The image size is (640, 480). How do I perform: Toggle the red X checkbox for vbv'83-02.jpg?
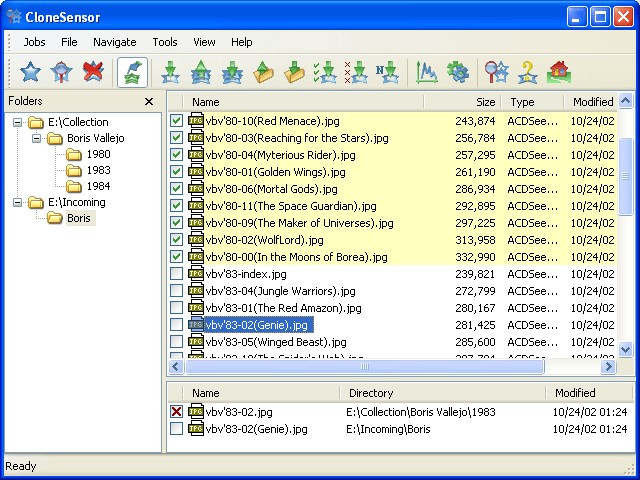[176, 411]
